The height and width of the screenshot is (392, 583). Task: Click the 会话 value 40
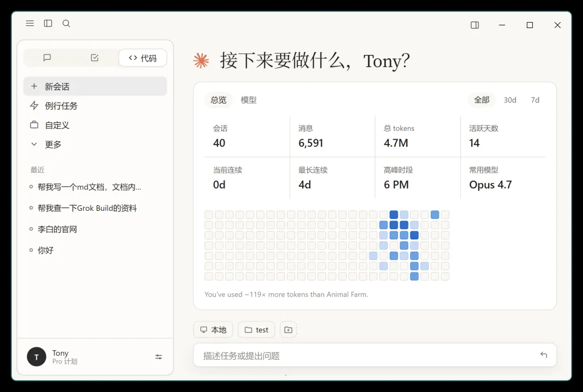pos(219,143)
